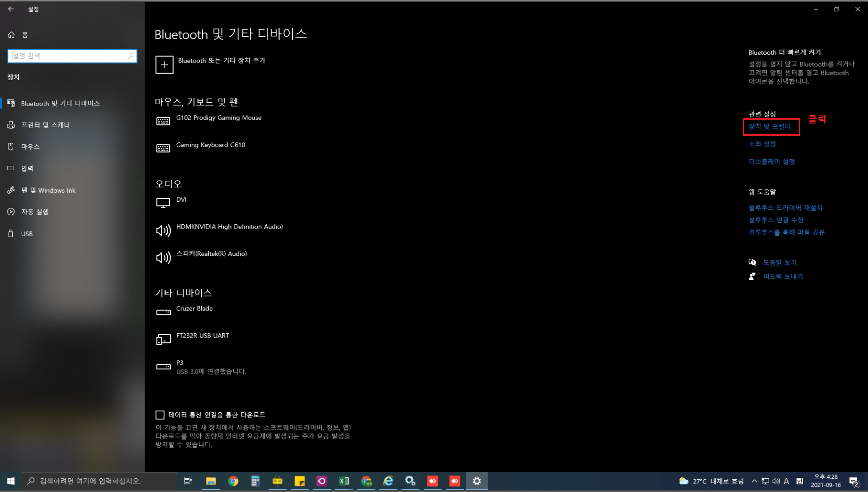
Task: Click the magnifier icon in settings search box
Action: click(131, 56)
